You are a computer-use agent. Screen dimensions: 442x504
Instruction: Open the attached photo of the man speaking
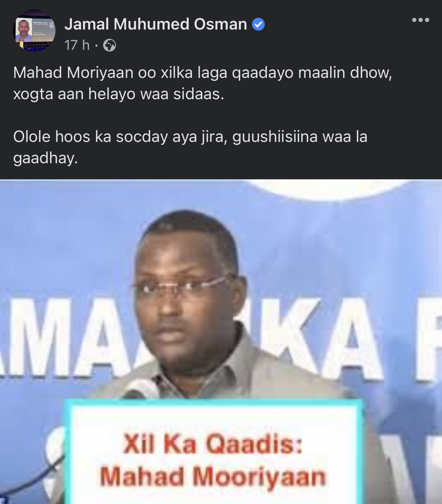pyautogui.click(x=221, y=341)
